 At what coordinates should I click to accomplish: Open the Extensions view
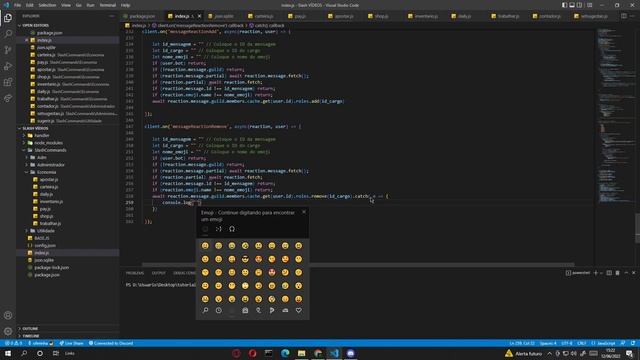tap(8, 82)
